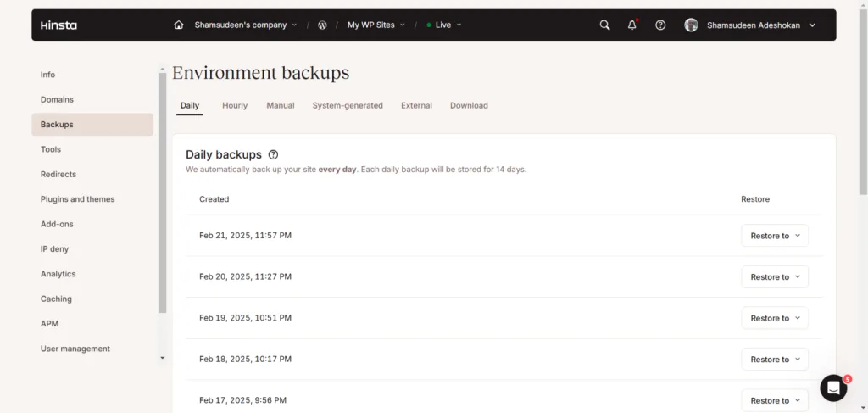Open Restore to for Feb 20 backup

tap(775, 276)
